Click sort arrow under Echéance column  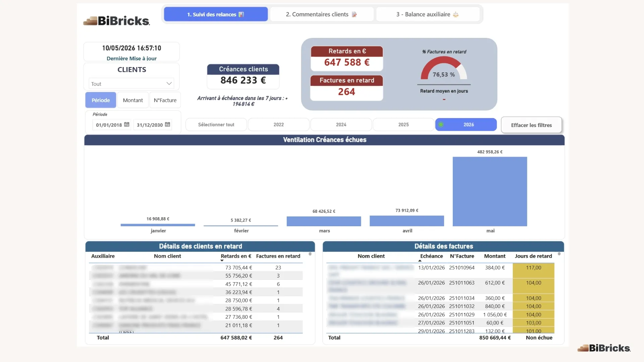pyautogui.click(x=420, y=260)
